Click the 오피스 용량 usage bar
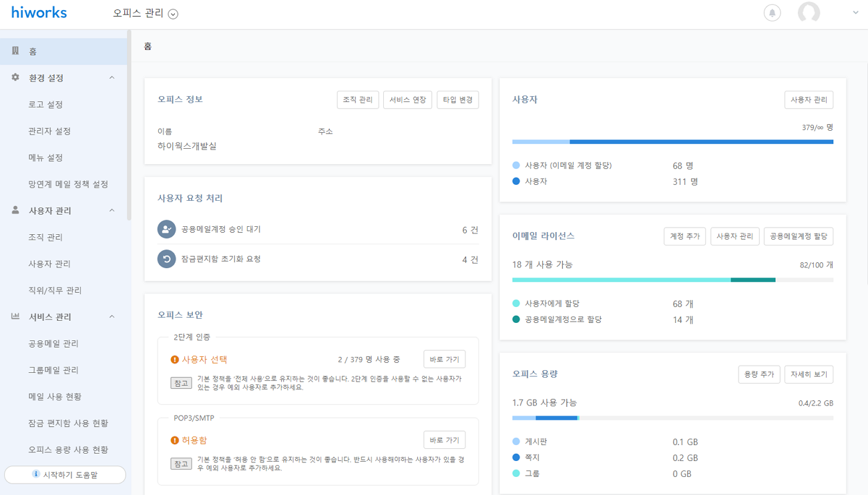868x495 pixels. click(x=672, y=418)
